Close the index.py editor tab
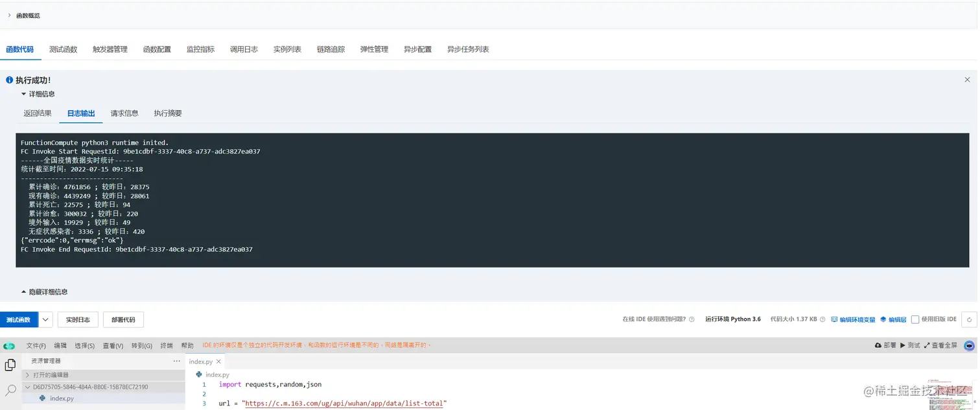The image size is (980, 410). [x=218, y=361]
